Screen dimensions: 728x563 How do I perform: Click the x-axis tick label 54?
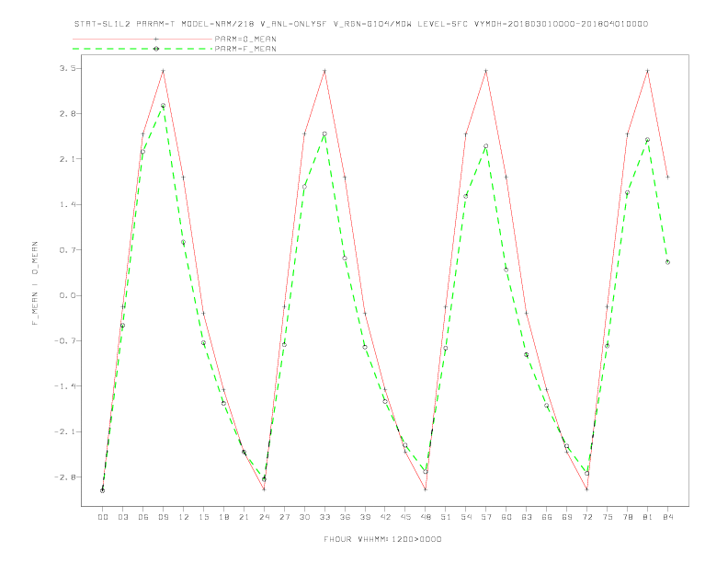[466, 517]
